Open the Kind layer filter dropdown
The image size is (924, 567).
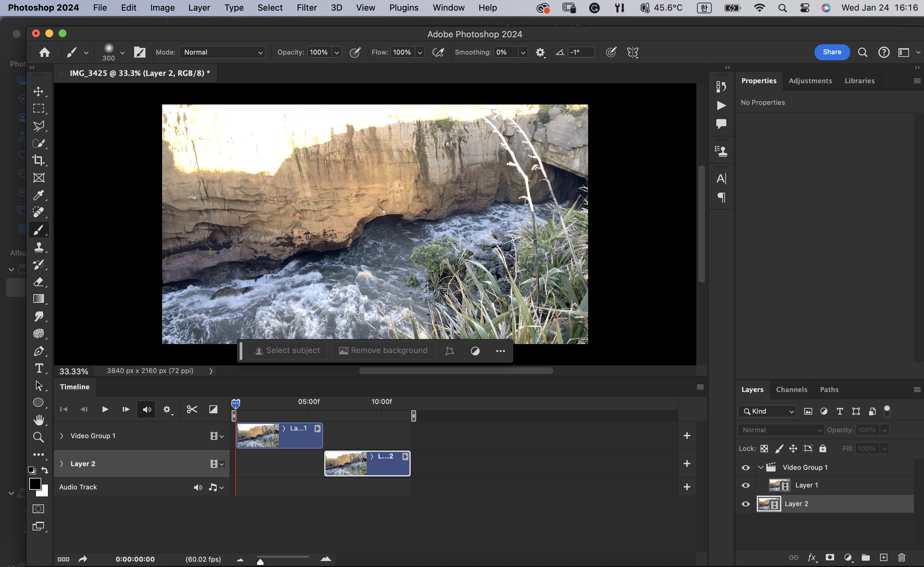(767, 411)
